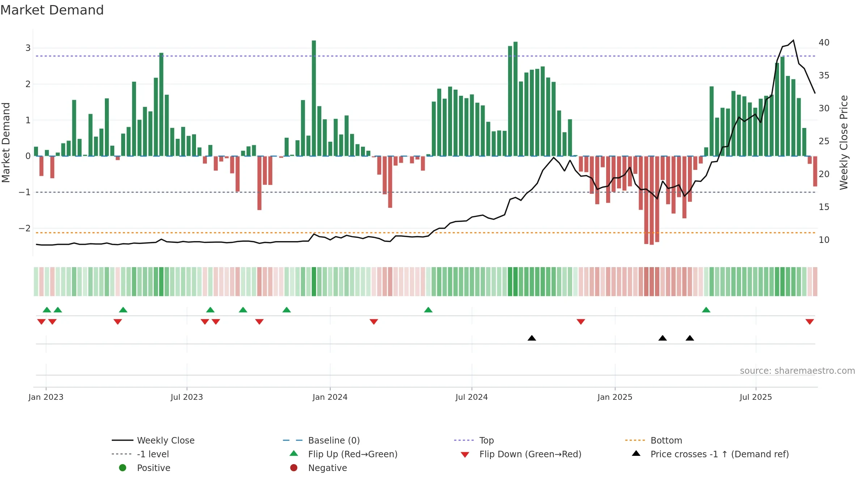Image resolution: width=868 pixels, height=488 pixels.
Task: Click the green Flip Up legend triangle
Action: [x=294, y=453]
